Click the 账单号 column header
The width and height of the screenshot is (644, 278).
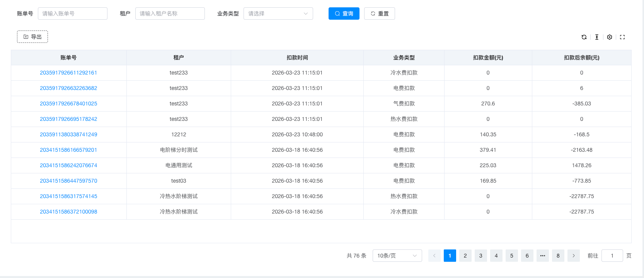(69, 58)
